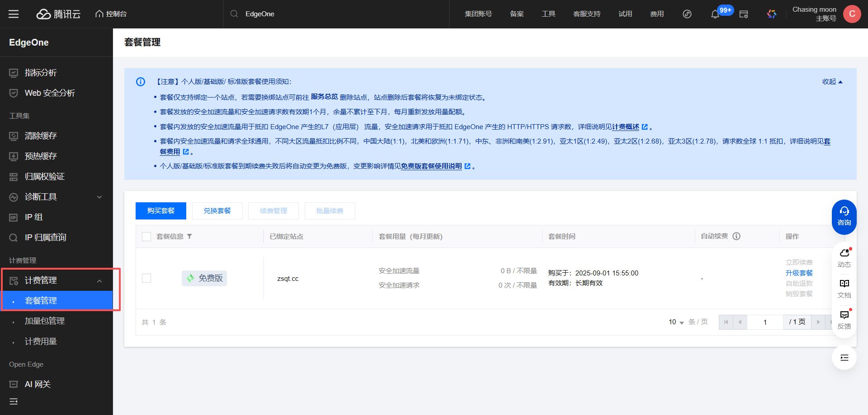Check the 免费版 row checkbox
This screenshot has width=868, height=415.
point(146,278)
